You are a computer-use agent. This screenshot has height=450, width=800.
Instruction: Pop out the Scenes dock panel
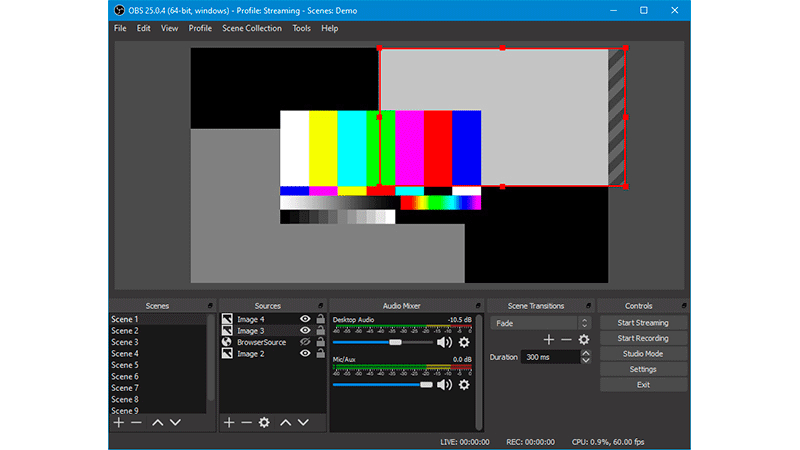coord(209,306)
